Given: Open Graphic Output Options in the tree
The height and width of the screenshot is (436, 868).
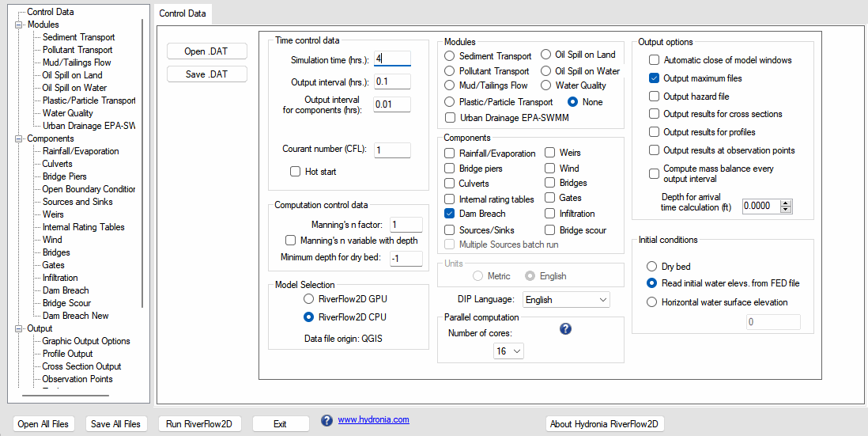Looking at the screenshot, I should 85,341.
